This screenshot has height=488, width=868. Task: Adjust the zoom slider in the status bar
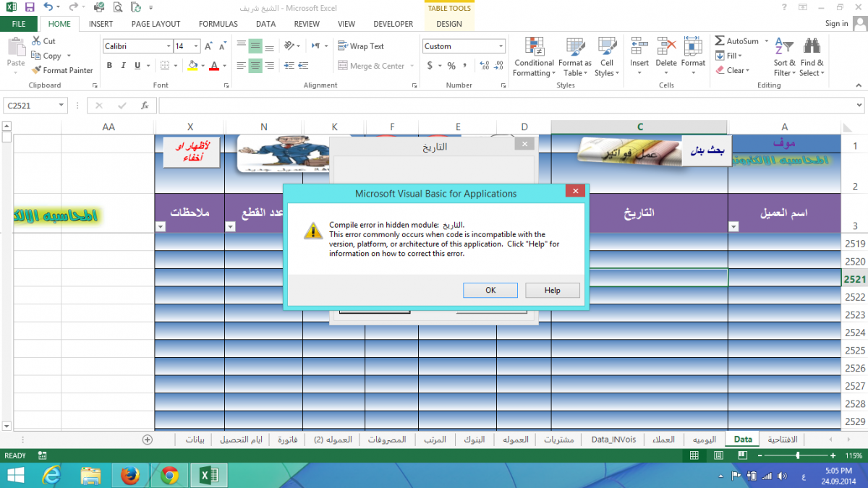point(798,455)
